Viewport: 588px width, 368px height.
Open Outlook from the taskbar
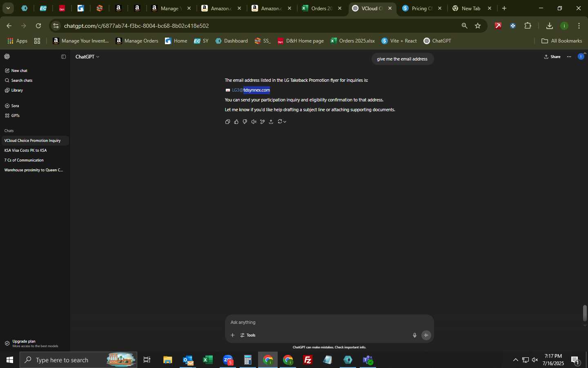(188, 360)
